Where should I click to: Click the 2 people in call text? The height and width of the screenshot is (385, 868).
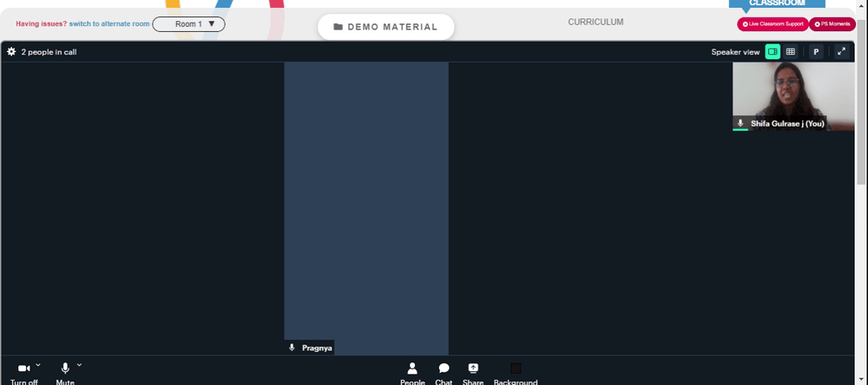pyautogui.click(x=49, y=52)
